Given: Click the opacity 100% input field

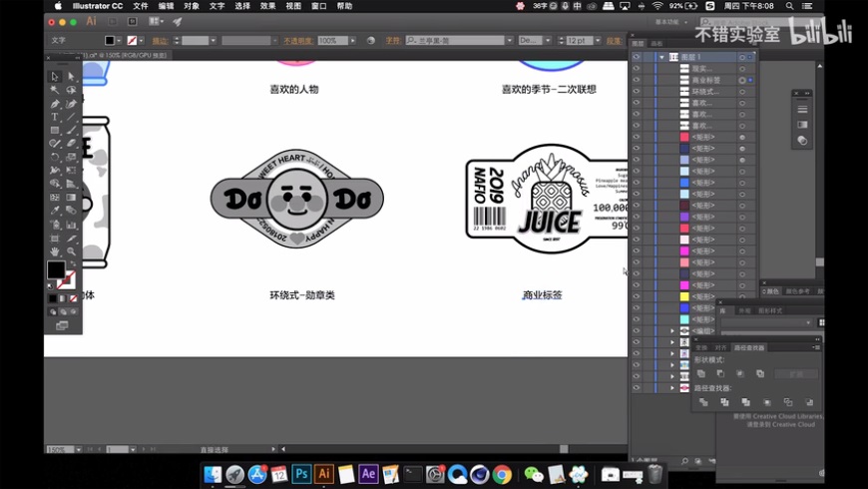Looking at the screenshot, I should (x=332, y=41).
